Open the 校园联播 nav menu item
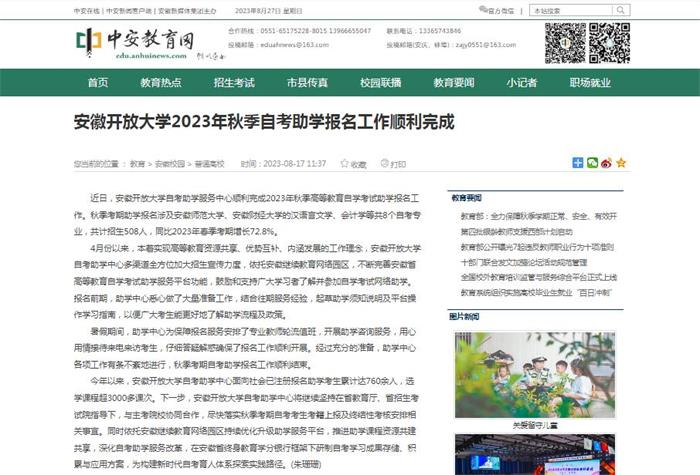 tap(380, 83)
